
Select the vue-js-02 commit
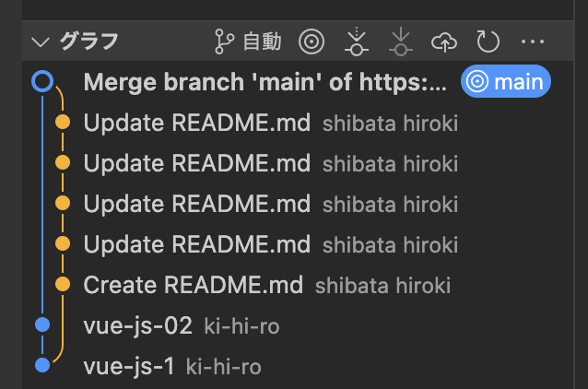(x=298, y=324)
